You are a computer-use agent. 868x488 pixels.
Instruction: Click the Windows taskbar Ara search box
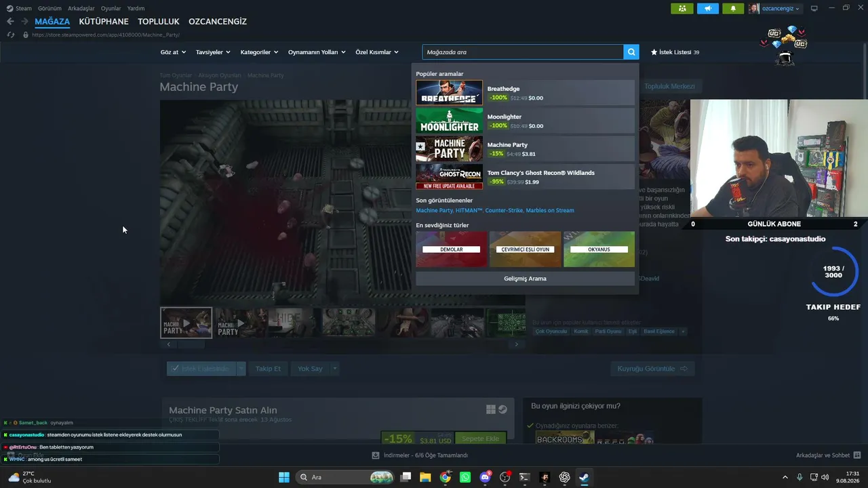(346, 477)
